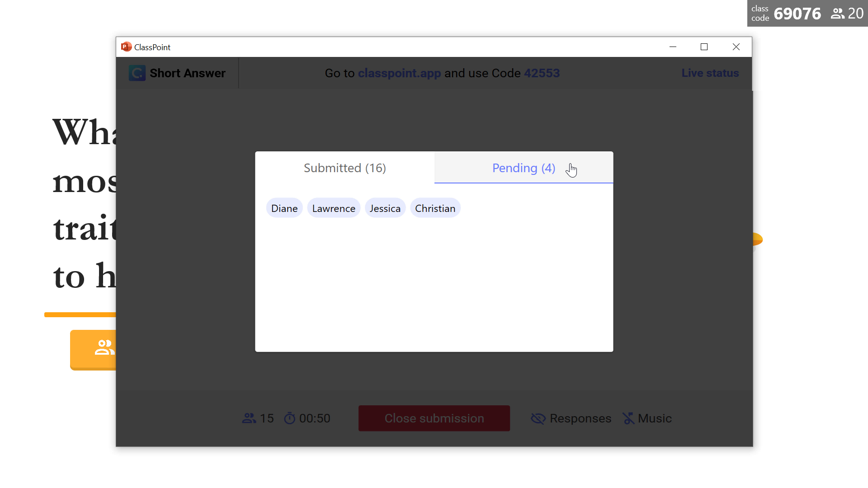
Task: Click the participants icon top-right corner
Action: coord(838,13)
